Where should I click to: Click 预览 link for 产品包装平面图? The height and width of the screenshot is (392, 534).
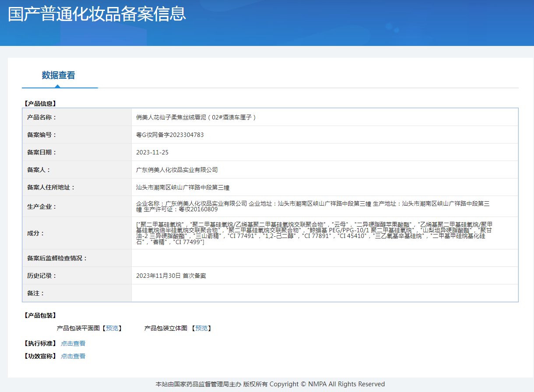click(112, 328)
